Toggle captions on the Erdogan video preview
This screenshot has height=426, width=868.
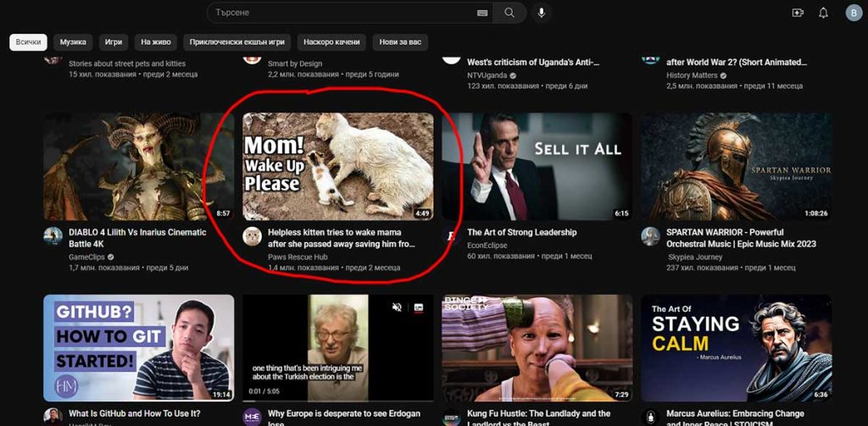418,307
